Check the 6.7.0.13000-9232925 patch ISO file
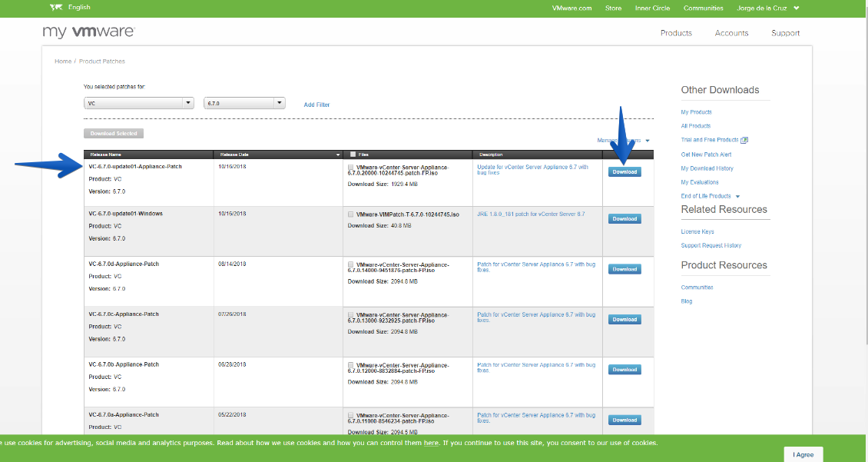868x462 pixels. pyautogui.click(x=350, y=314)
